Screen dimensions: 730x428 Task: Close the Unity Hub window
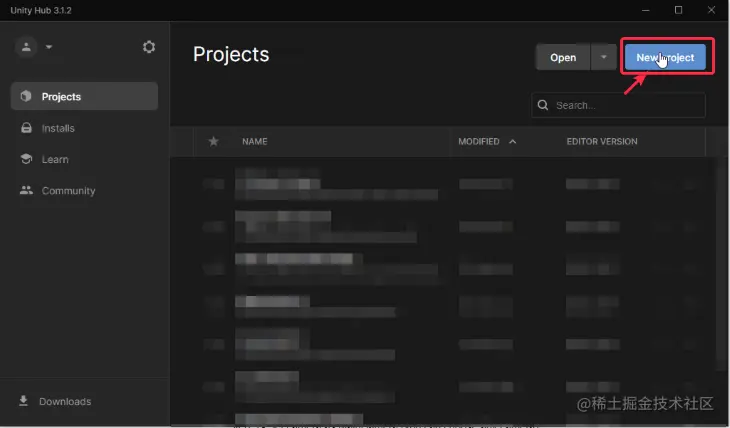coord(711,10)
